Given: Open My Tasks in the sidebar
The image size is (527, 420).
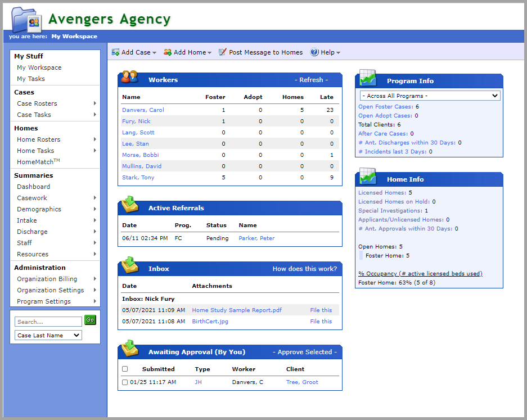Looking at the screenshot, I should pos(31,78).
